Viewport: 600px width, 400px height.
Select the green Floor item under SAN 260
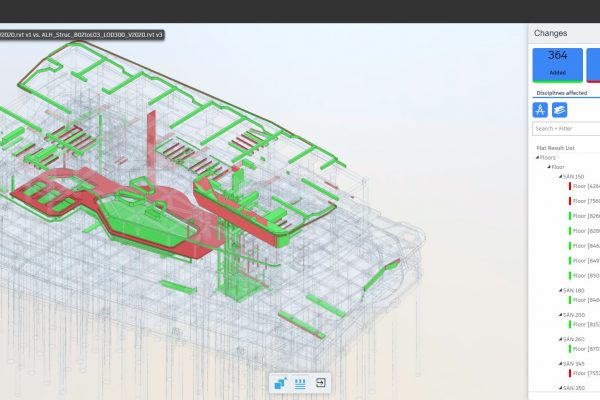tap(584, 349)
